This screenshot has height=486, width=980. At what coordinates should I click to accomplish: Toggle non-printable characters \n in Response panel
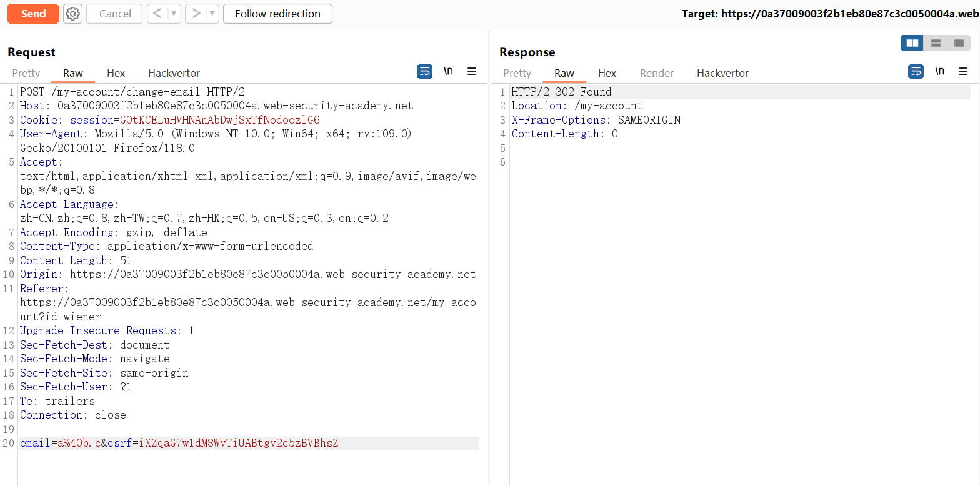pyautogui.click(x=939, y=71)
